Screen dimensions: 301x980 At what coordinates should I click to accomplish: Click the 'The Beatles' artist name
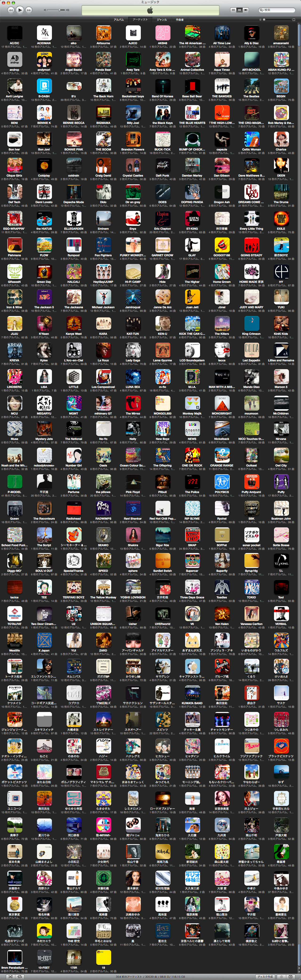(252, 96)
